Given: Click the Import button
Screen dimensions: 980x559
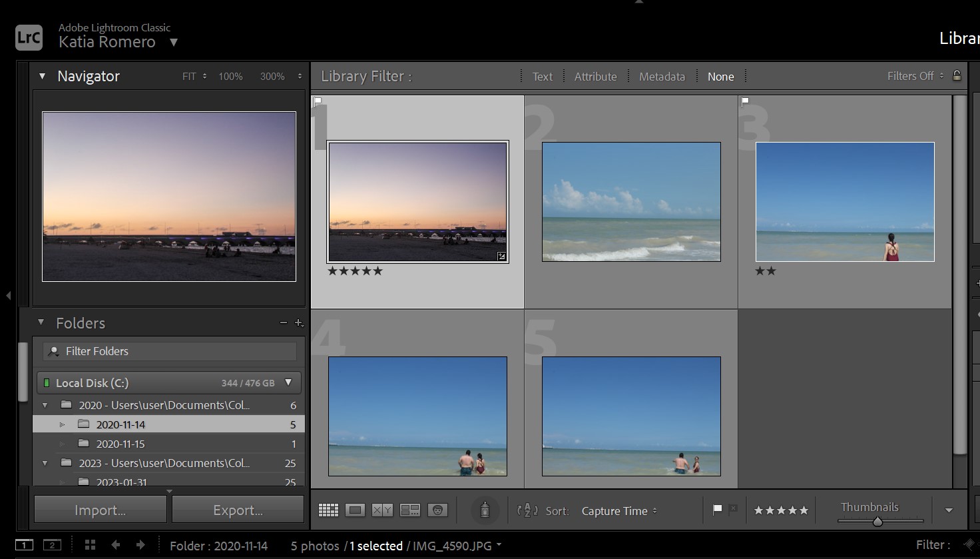Looking at the screenshot, I should pos(100,510).
